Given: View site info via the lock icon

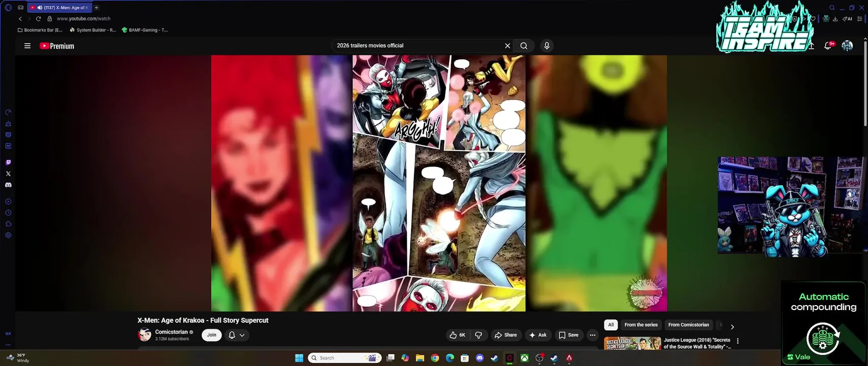Looking at the screenshot, I should pyautogui.click(x=49, y=19).
